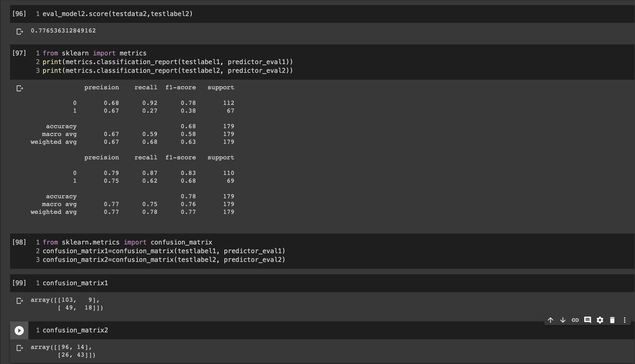Click confusion_matrix2 assignment line

[164, 260]
